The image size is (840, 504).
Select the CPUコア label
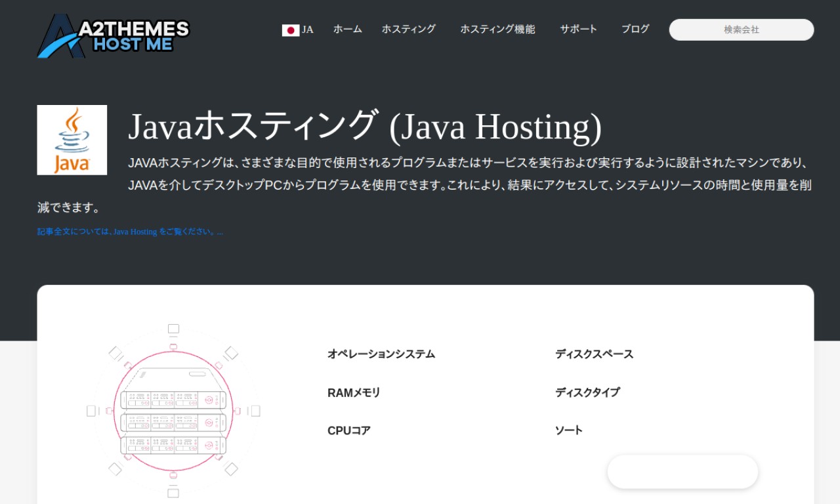click(349, 430)
